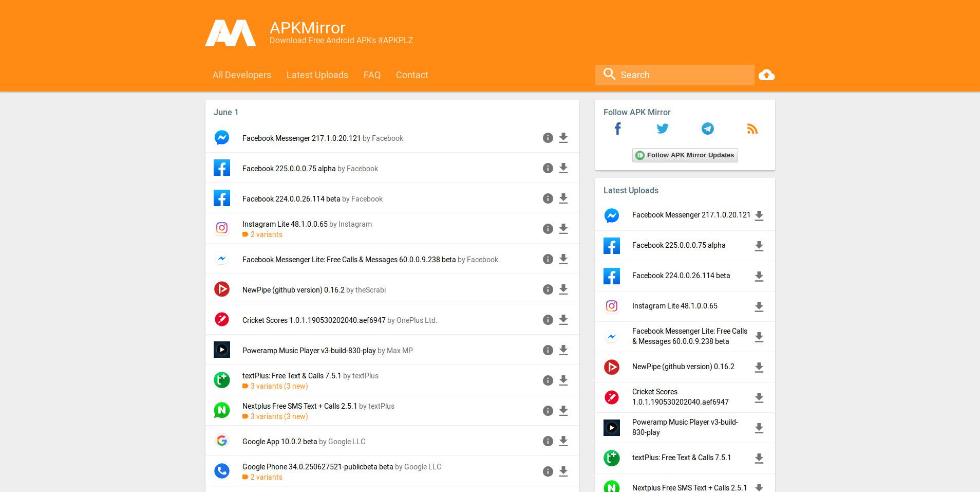Show info for Facebook Messenger 217.1.0.20.121

548,138
